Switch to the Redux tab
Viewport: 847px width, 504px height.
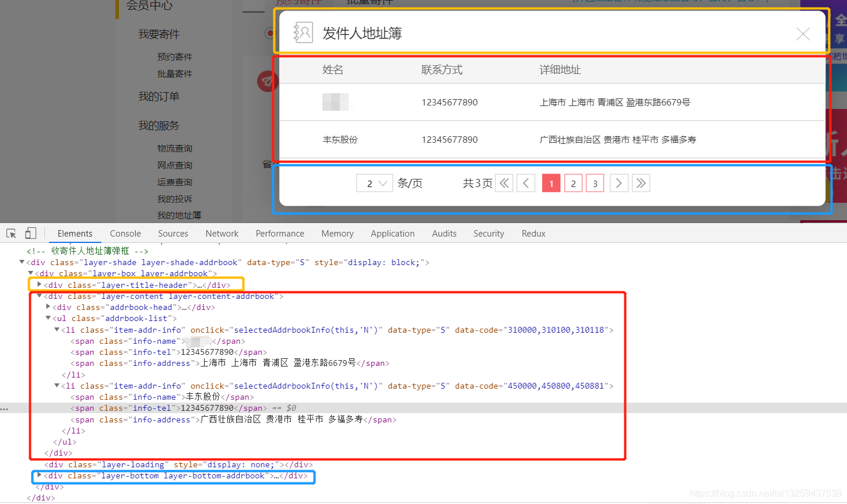(533, 234)
